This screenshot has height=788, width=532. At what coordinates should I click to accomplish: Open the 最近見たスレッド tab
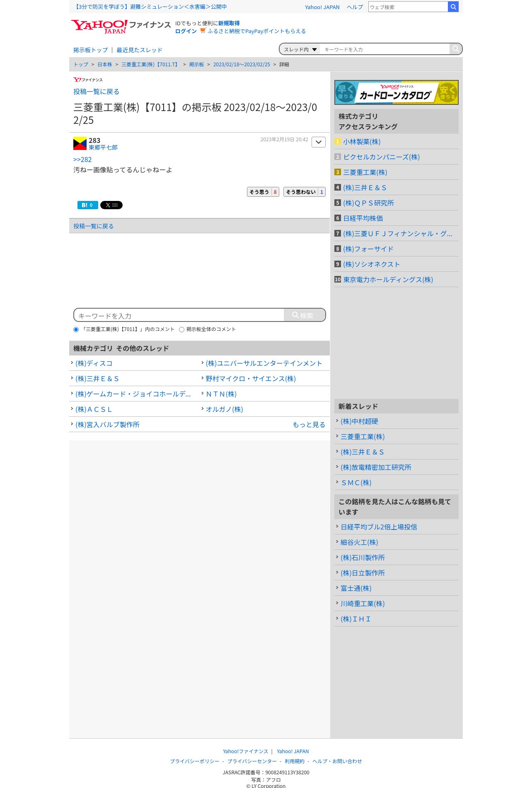(x=139, y=50)
